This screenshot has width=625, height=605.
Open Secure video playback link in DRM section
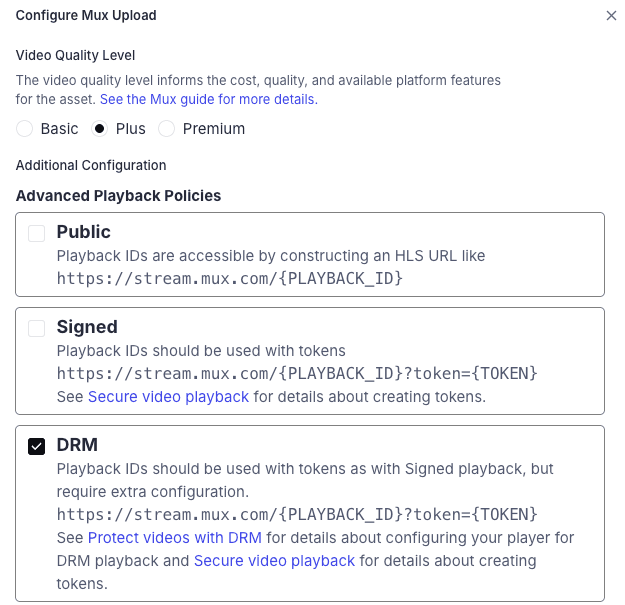click(274, 561)
